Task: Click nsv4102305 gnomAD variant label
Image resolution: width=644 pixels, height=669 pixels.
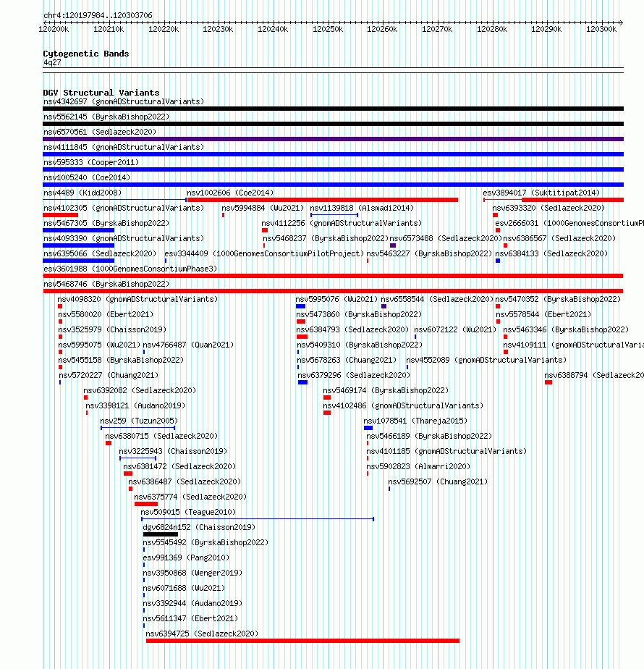Action: pyautogui.click(x=124, y=209)
